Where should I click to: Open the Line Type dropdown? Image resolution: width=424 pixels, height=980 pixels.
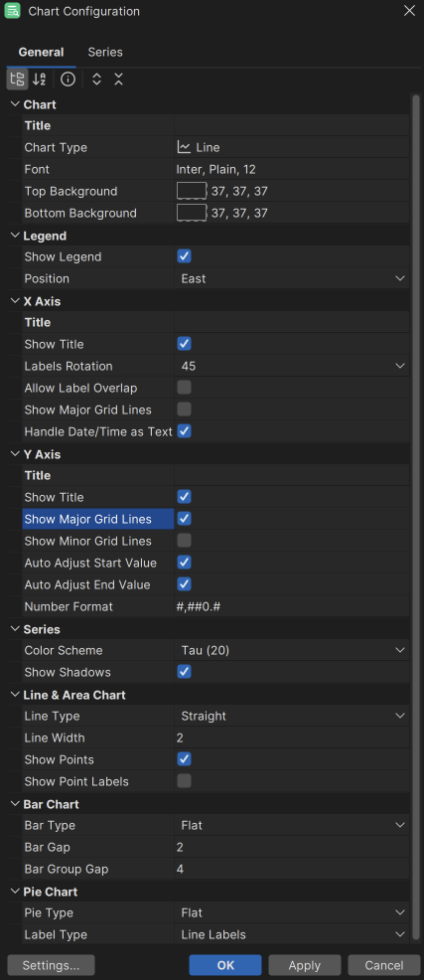tap(292, 717)
